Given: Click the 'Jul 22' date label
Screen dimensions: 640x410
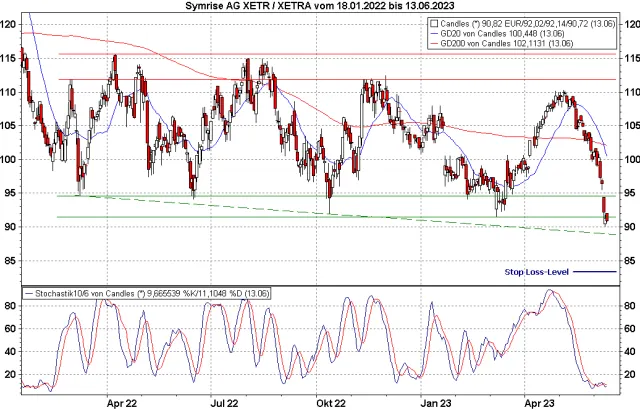Looking at the screenshot, I should point(225,403).
